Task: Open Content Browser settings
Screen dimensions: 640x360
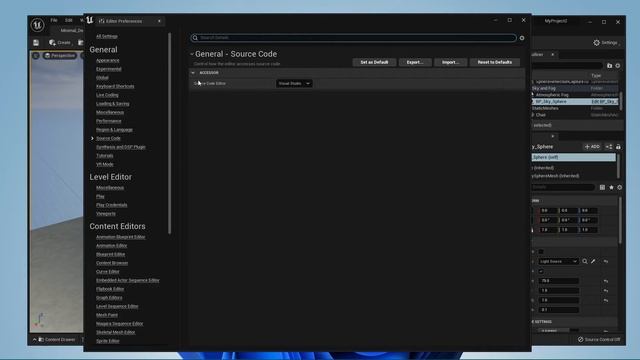Action: (112, 263)
